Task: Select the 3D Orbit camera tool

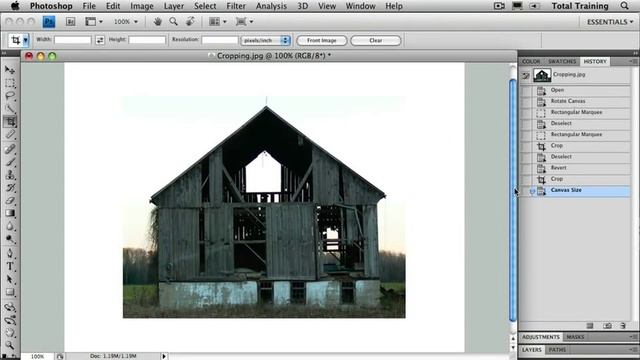Action: [10, 320]
